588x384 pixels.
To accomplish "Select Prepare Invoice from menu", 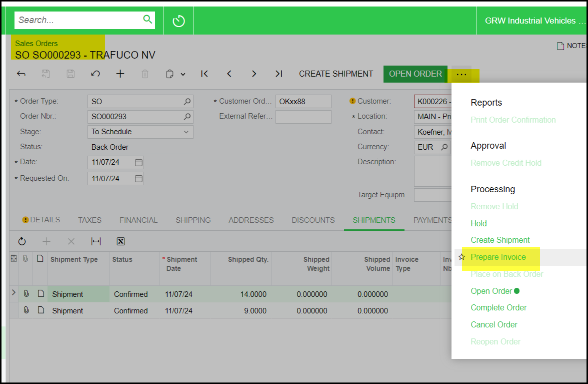I will click(498, 257).
